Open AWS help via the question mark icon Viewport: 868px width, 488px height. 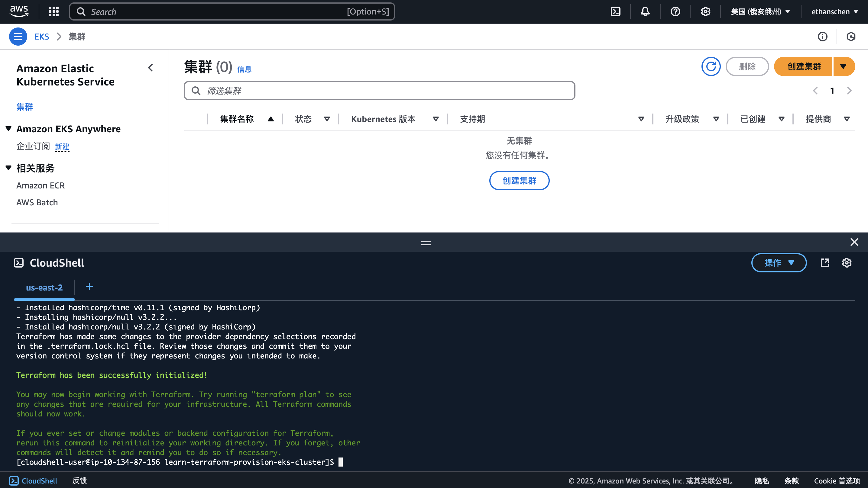pyautogui.click(x=675, y=11)
